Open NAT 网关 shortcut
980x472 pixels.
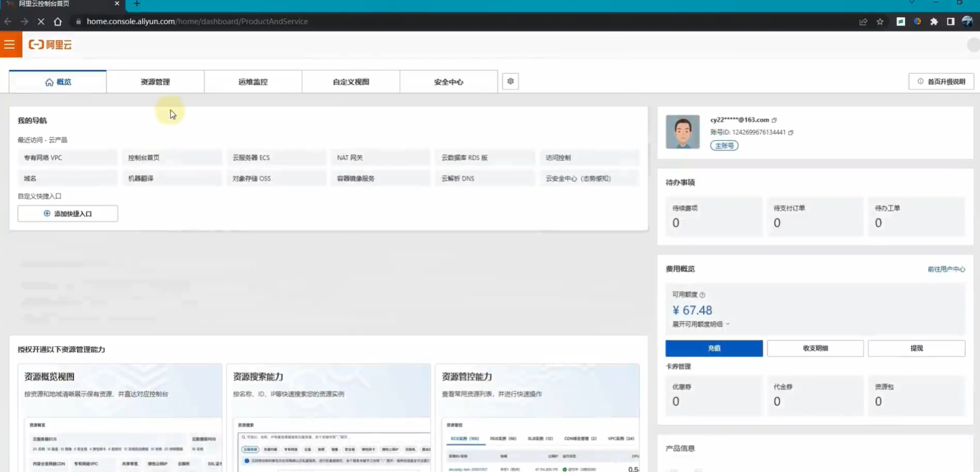tap(380, 158)
